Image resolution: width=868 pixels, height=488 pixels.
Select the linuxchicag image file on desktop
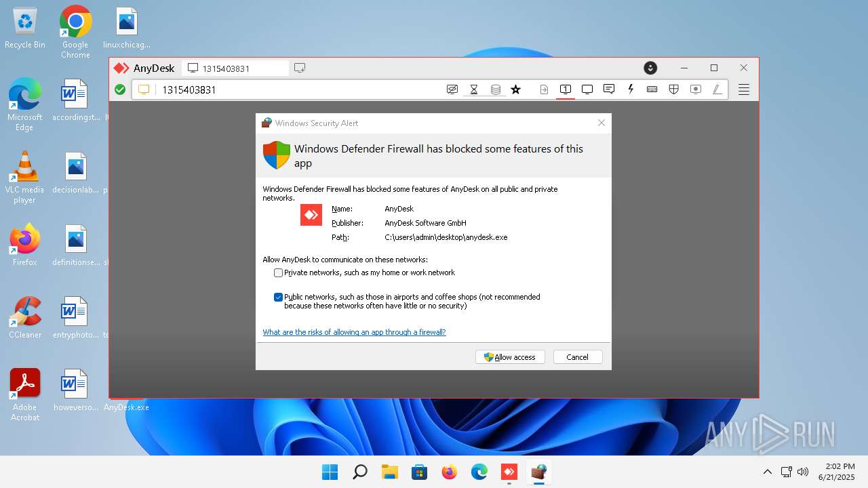tap(127, 29)
